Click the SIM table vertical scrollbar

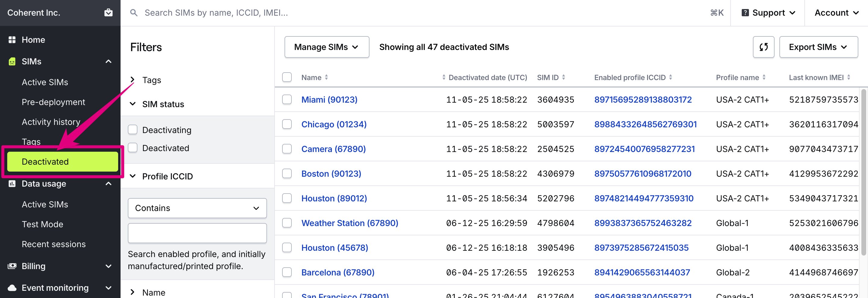[x=863, y=172]
